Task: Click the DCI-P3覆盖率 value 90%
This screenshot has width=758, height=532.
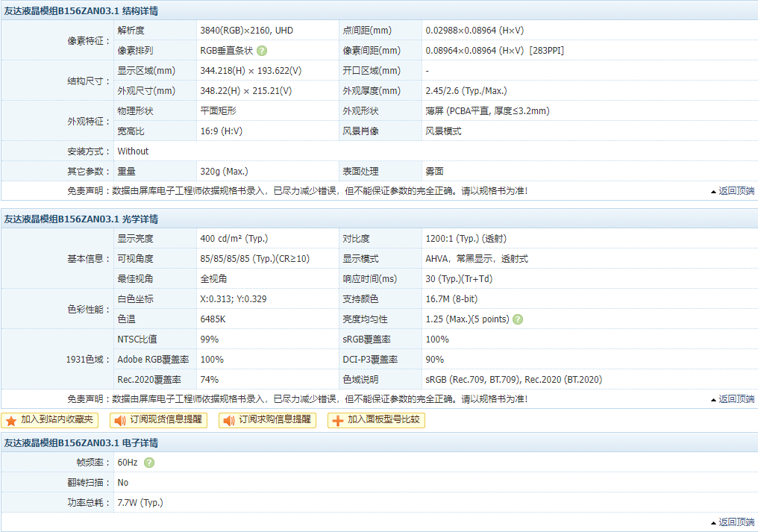Action: click(x=435, y=360)
